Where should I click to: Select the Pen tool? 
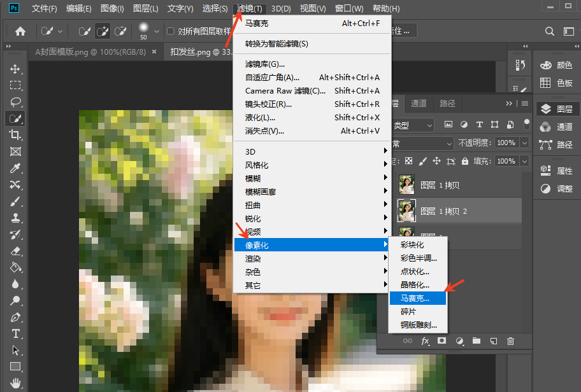coord(15,318)
